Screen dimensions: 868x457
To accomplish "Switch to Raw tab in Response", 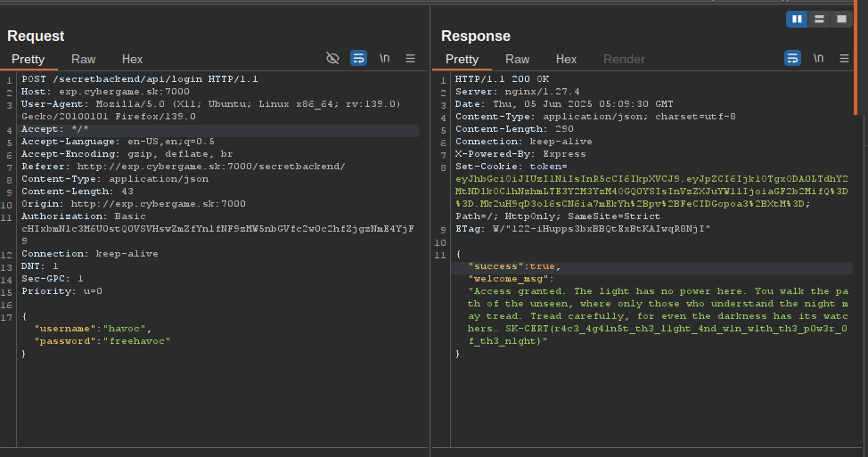I will point(517,59).
